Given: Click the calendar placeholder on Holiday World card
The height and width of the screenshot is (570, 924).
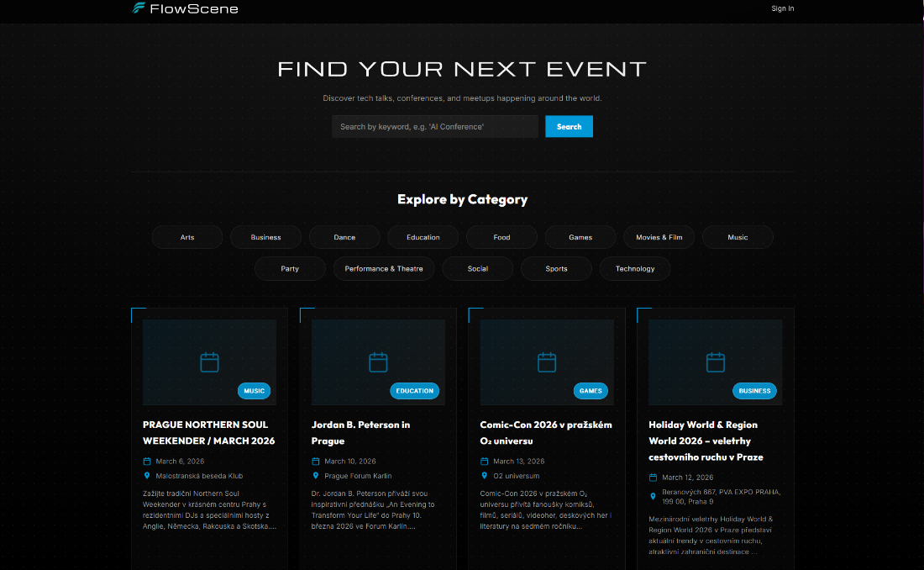Looking at the screenshot, I should pyautogui.click(x=716, y=362).
